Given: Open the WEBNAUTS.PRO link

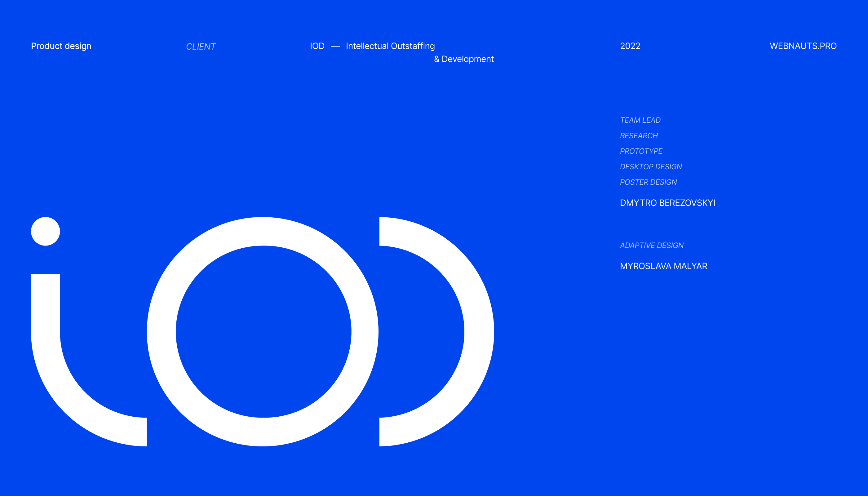Looking at the screenshot, I should pyautogui.click(x=803, y=46).
